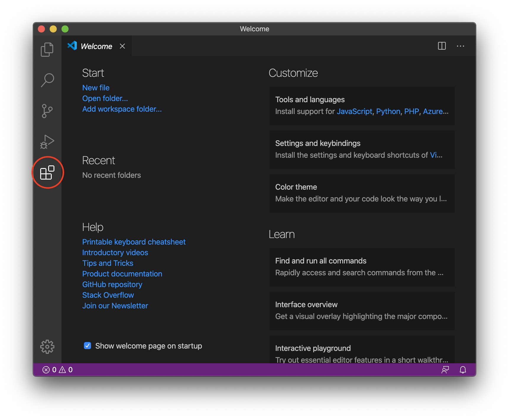Click errors and warnings count in status bar
The height and width of the screenshot is (420, 509).
point(58,370)
